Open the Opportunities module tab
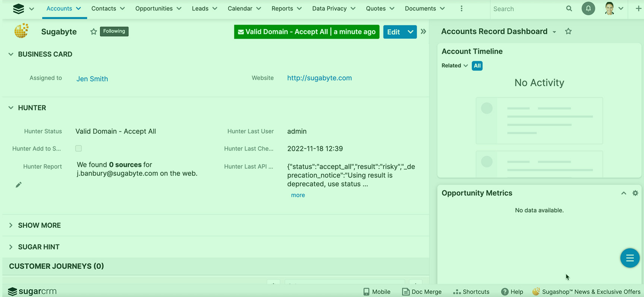Screen dimensions: 644x297 (154, 9)
